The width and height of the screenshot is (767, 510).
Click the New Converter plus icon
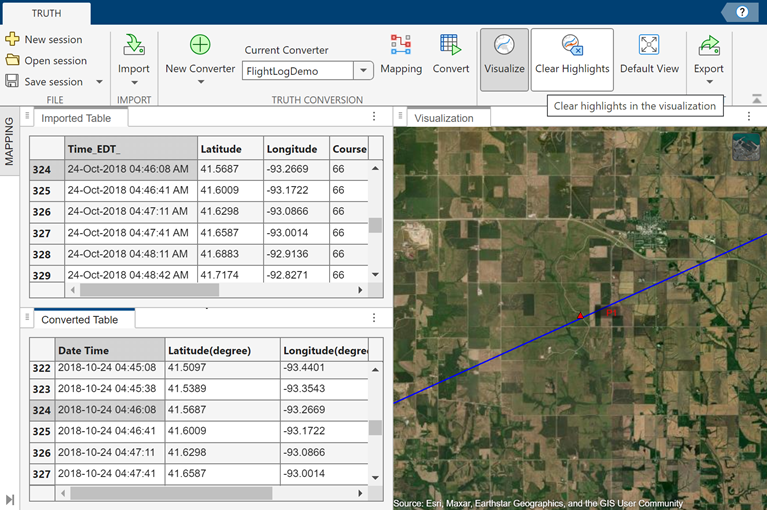(x=200, y=45)
